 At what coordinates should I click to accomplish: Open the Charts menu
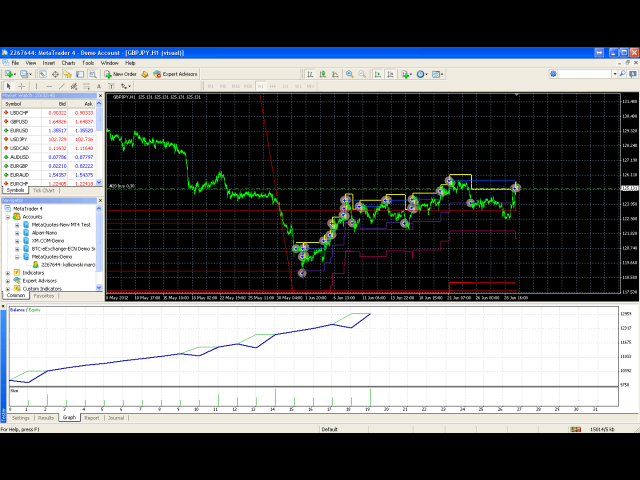68,62
